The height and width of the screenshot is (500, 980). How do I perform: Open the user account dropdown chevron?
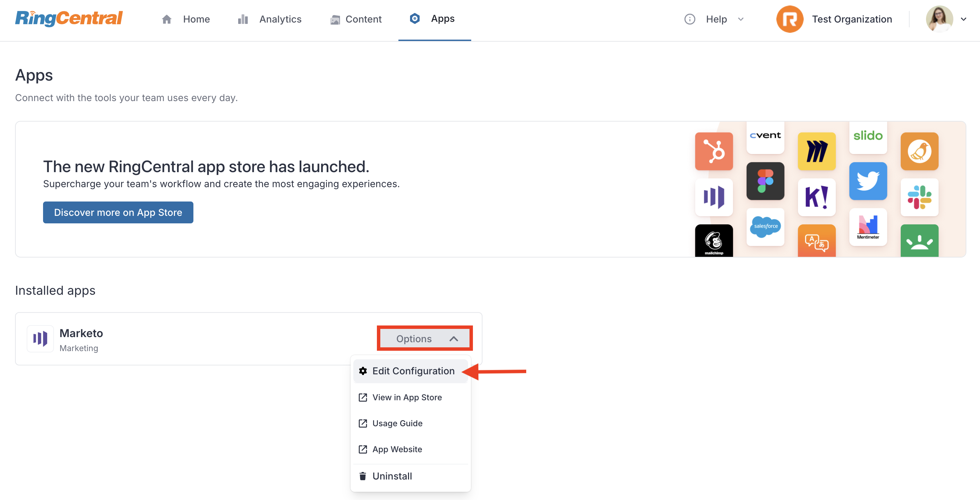963,19
